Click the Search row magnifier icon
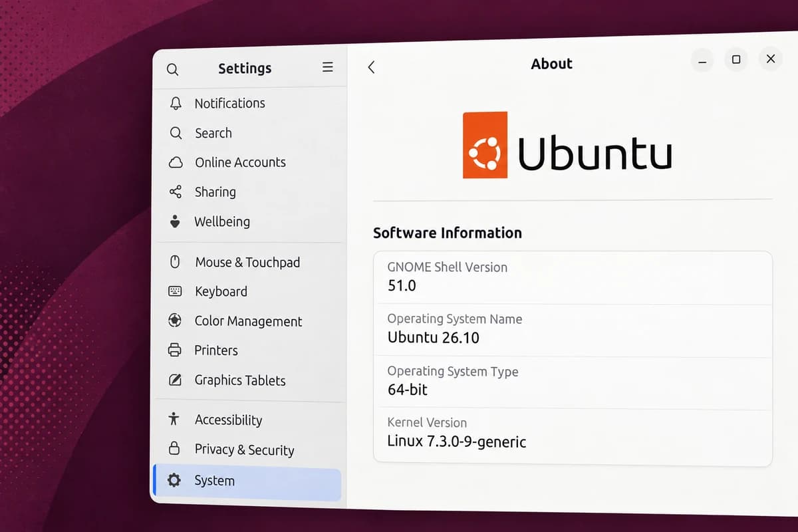Viewport: 798px width, 532px height. 176,133
